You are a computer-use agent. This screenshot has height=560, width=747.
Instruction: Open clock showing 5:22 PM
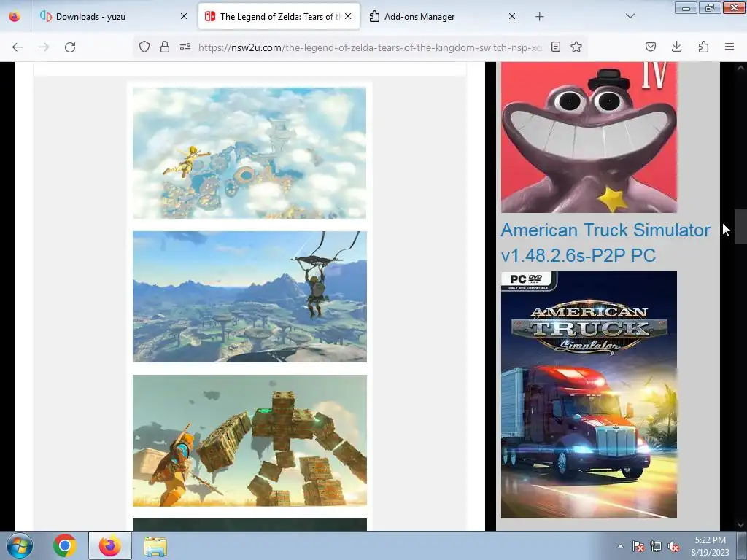tap(710, 546)
